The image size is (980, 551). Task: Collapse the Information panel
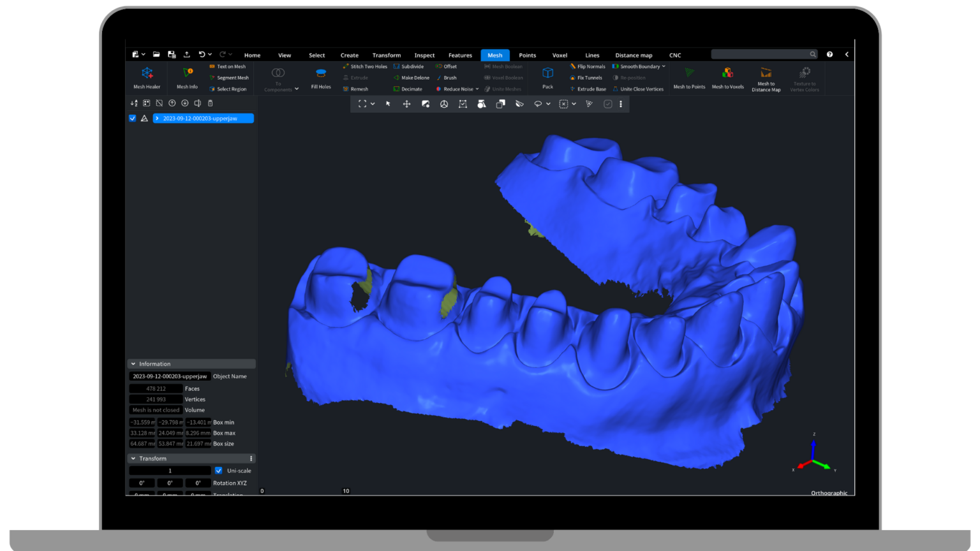(133, 364)
